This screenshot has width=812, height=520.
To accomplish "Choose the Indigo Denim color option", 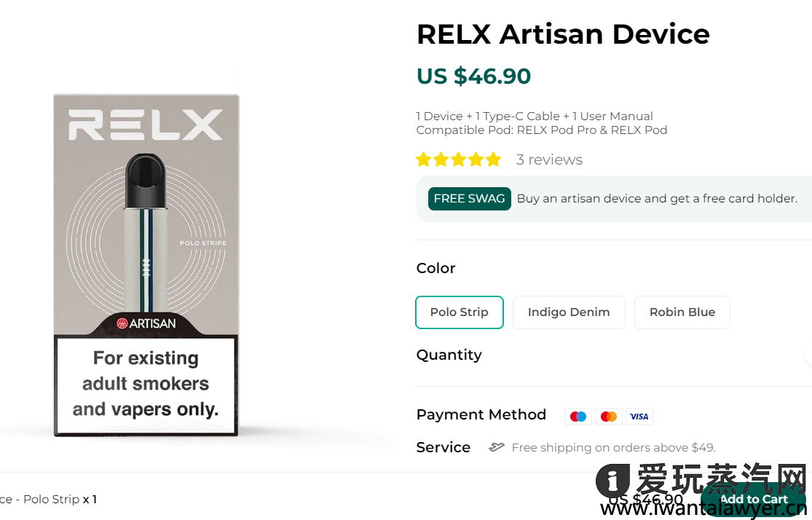I will point(569,312).
